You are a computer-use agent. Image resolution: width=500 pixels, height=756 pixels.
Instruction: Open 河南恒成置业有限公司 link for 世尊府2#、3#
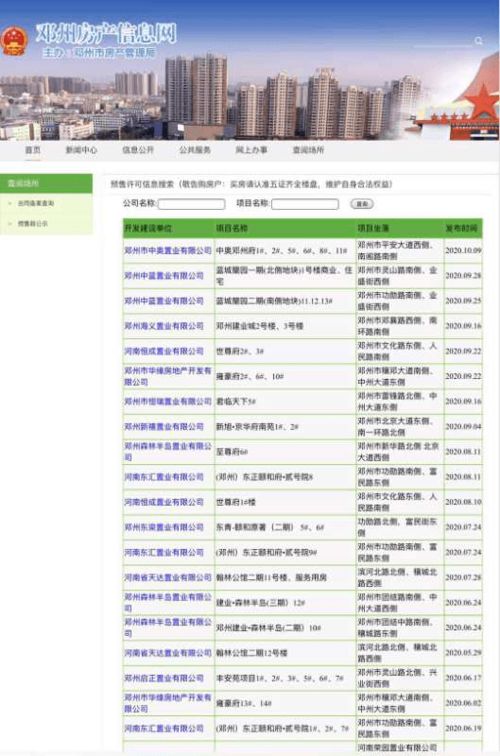[x=164, y=351]
